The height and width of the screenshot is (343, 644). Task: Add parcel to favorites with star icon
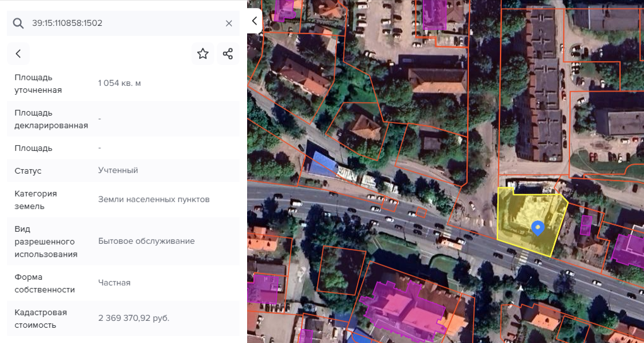tap(203, 54)
